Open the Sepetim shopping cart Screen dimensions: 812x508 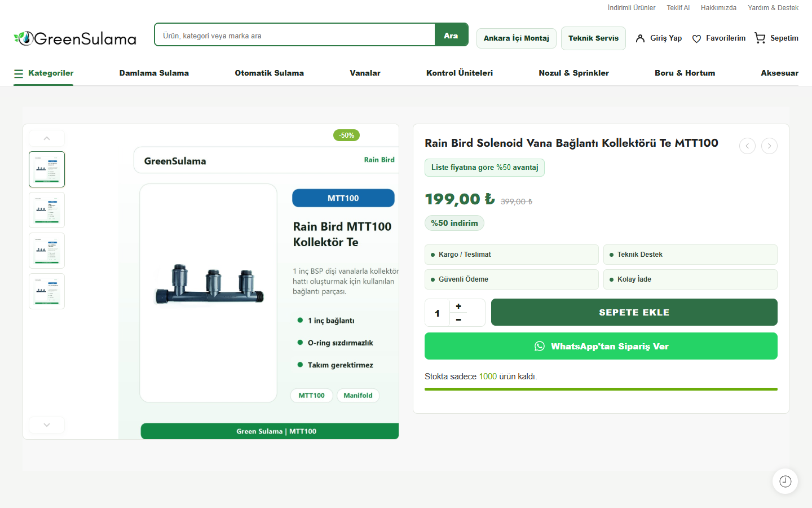pos(776,38)
